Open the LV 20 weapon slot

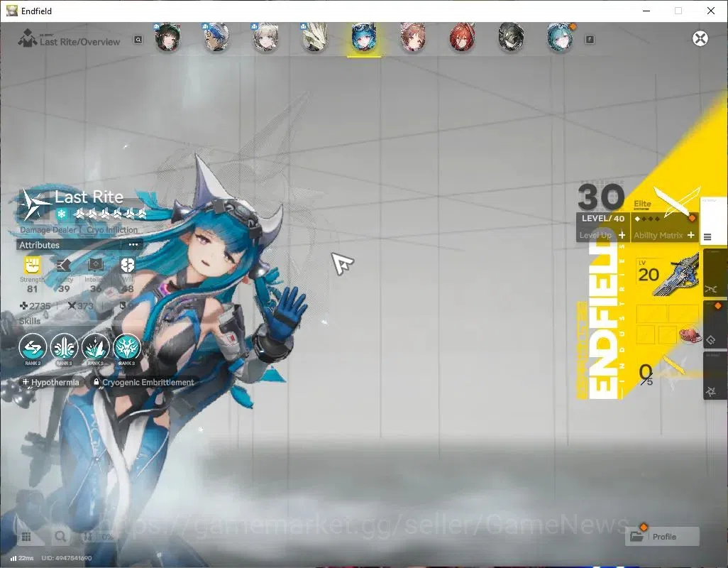click(x=668, y=275)
